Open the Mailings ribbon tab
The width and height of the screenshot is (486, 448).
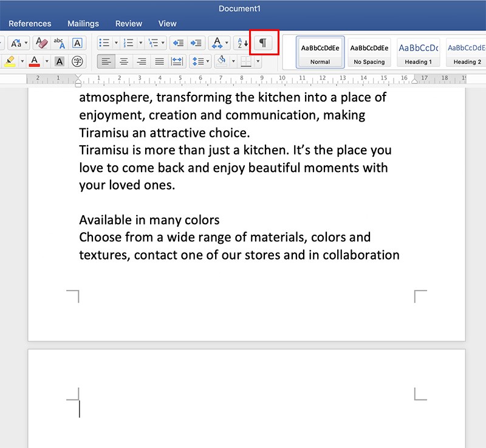click(x=83, y=24)
